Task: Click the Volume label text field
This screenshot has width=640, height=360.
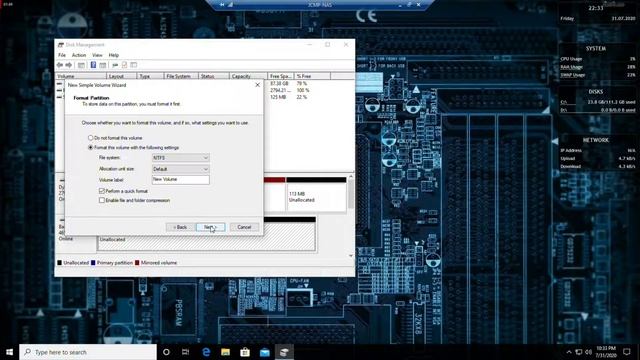Action: (180, 180)
